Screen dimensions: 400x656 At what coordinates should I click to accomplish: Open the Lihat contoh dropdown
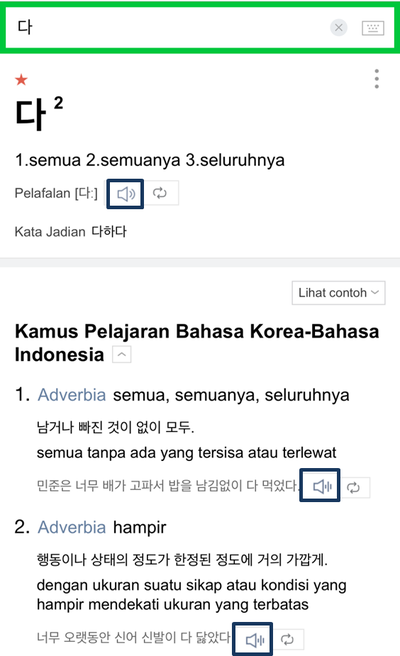coord(338,292)
